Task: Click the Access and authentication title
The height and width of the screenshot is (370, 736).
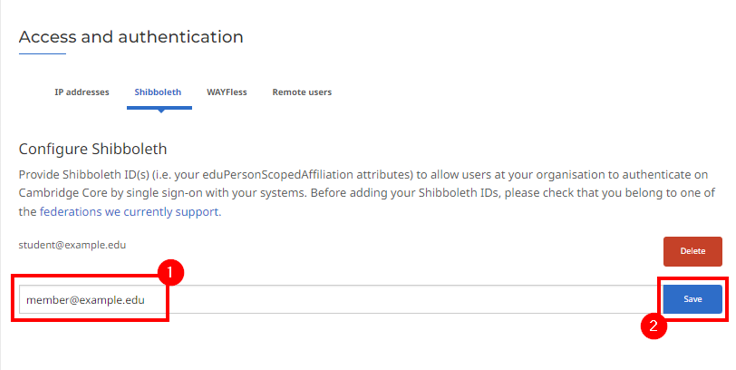Action: click(131, 37)
